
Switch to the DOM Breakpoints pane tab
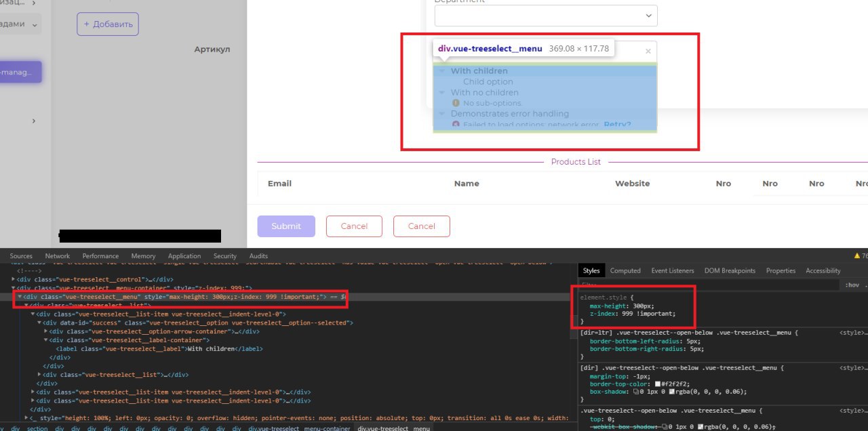[730, 270]
